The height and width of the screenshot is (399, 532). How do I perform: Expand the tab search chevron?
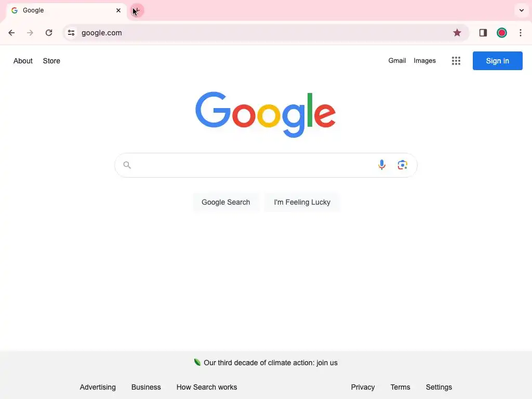click(x=522, y=10)
